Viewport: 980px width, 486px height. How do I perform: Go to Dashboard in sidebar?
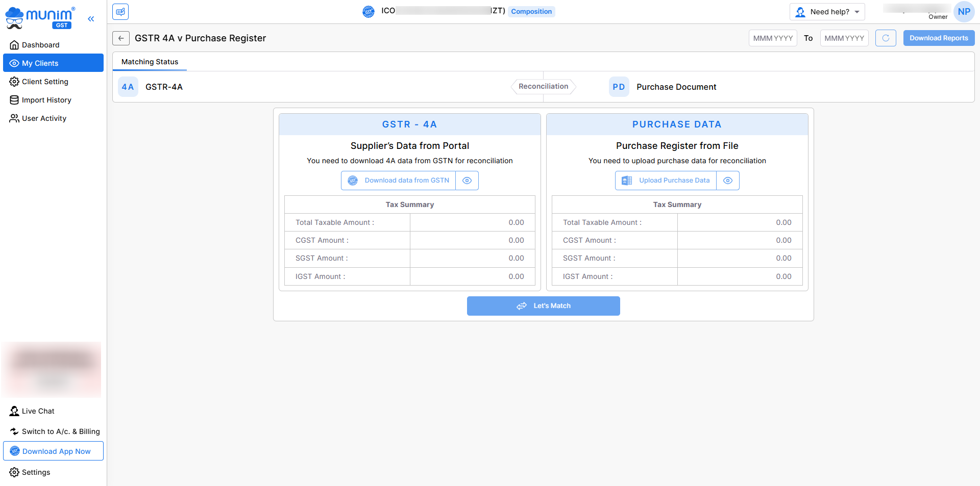click(x=40, y=45)
